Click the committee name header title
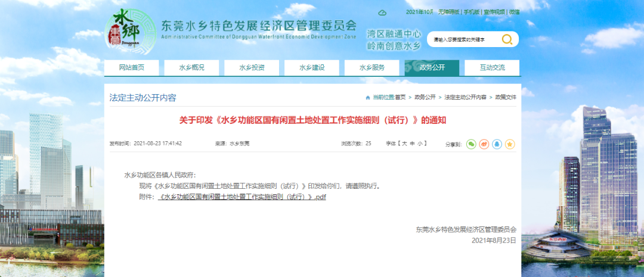The height and width of the screenshot is (277, 644). pos(258,26)
